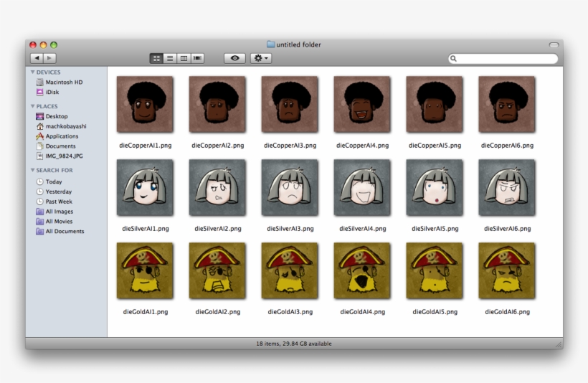Zoom window with the green button
This screenshot has height=383, width=588.
click(54, 45)
